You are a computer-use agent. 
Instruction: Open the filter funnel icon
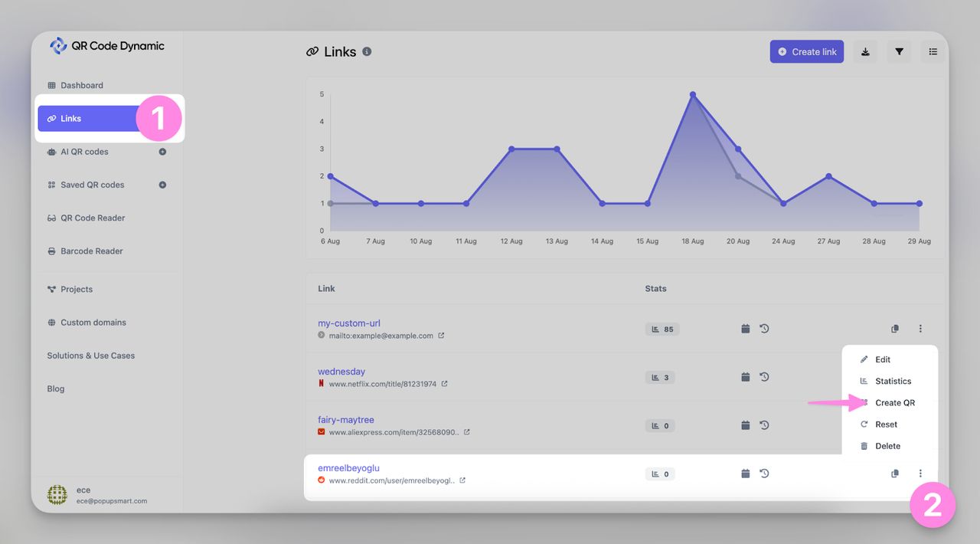coord(900,52)
